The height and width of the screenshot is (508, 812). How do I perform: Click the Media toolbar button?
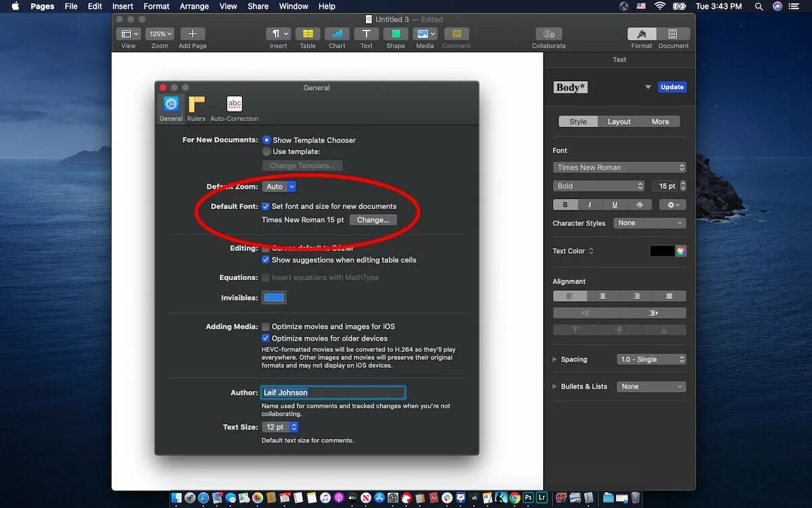click(425, 34)
